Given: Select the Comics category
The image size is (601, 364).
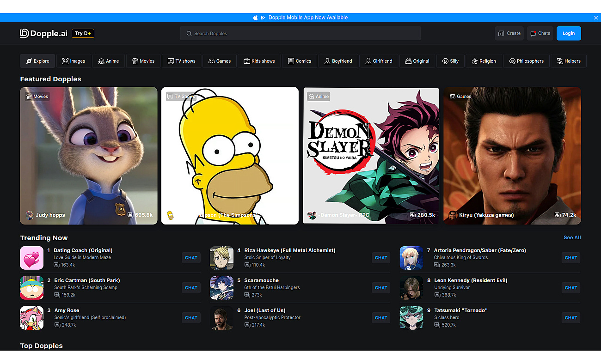Looking at the screenshot, I should 300,61.
